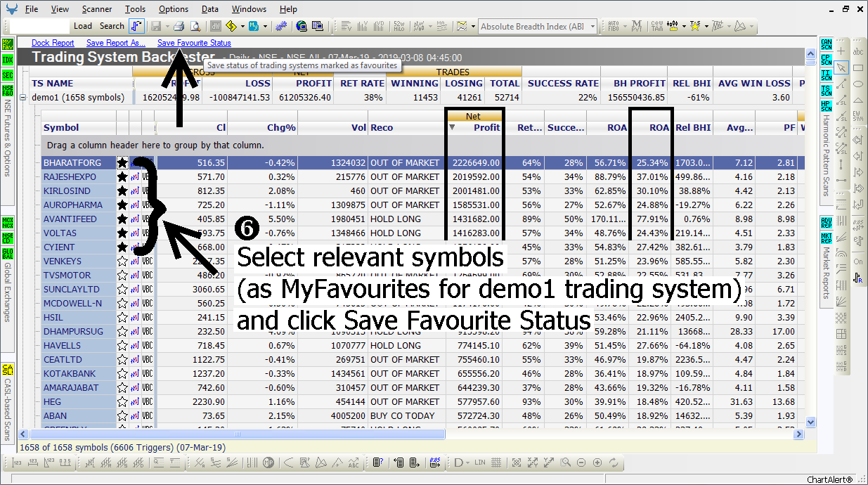
Task: Click the CAN SCN sidebar icon
Action: click(x=827, y=45)
